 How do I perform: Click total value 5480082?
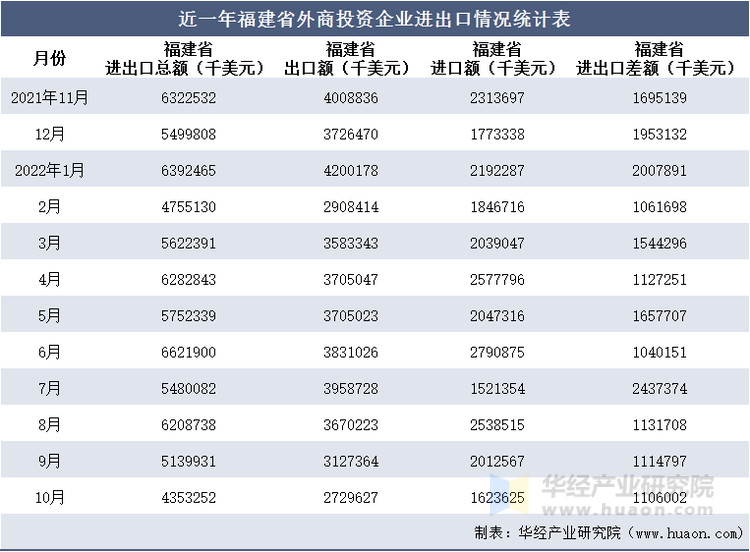pyautogui.click(x=188, y=389)
